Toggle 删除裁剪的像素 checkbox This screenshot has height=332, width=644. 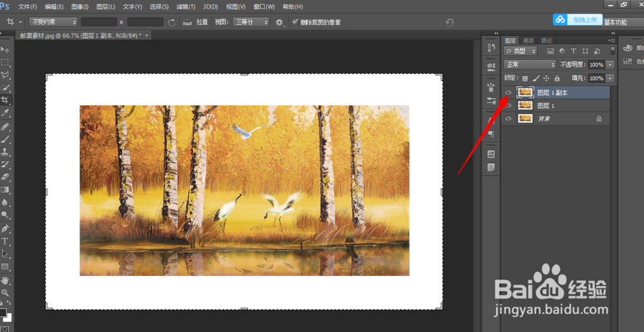click(295, 22)
